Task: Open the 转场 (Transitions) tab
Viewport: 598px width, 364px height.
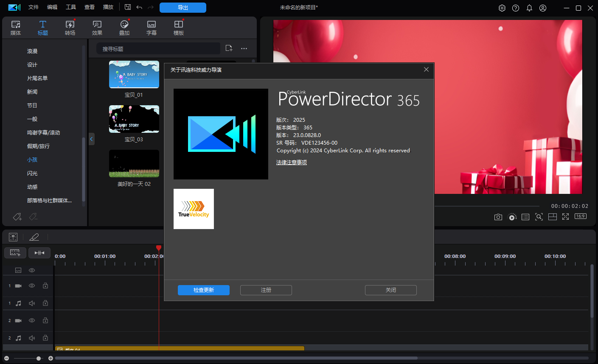Action: click(70, 28)
